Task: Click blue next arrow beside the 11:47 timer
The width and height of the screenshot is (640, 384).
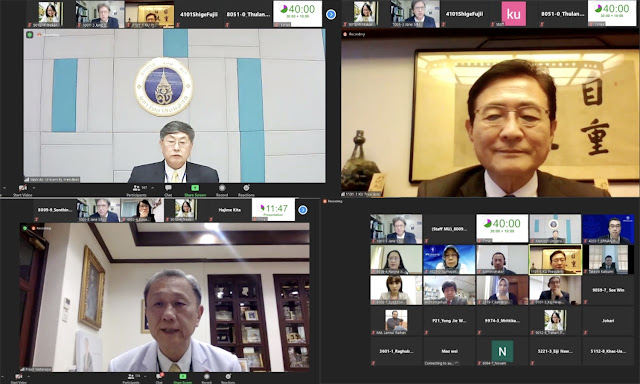Action: [x=302, y=210]
